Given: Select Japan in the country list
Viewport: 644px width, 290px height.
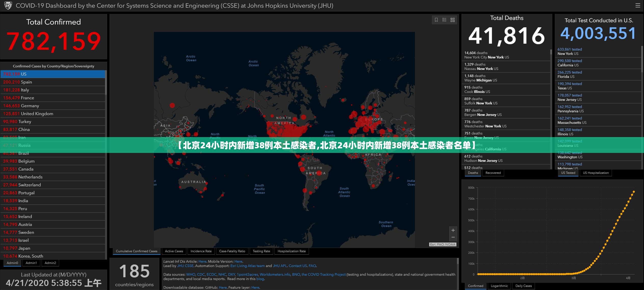Looking at the screenshot, I should (x=53, y=248).
